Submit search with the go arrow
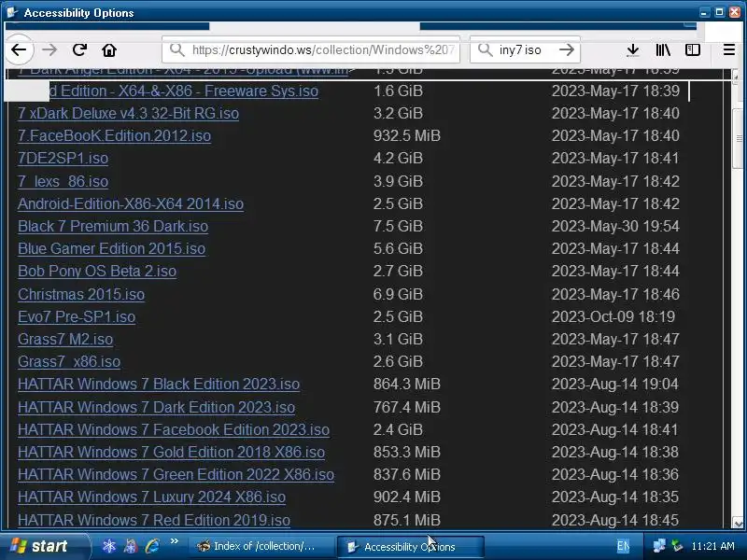The width and height of the screenshot is (747, 560). tap(567, 49)
